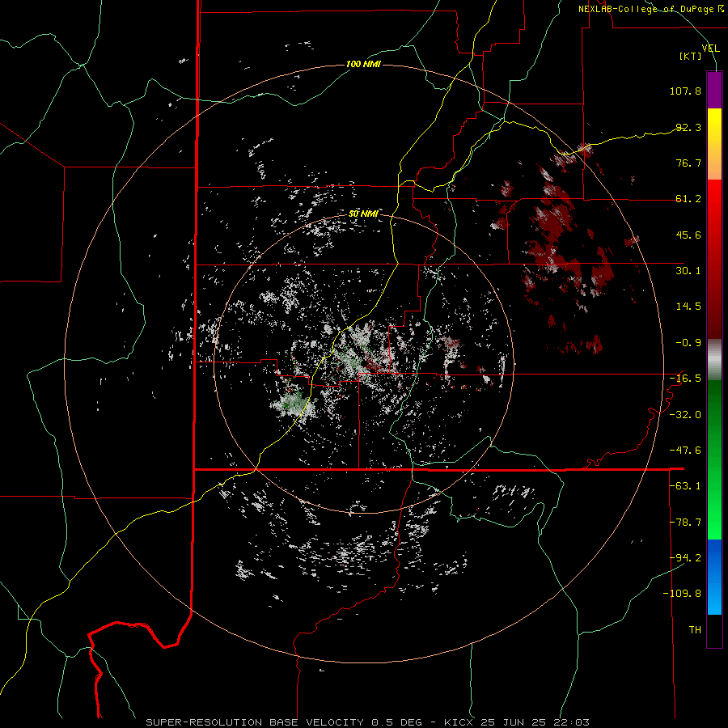The image size is (728, 728).
Task: Click the KICX 25 JUN 25 22:03 timestamp
Action: click(517, 722)
